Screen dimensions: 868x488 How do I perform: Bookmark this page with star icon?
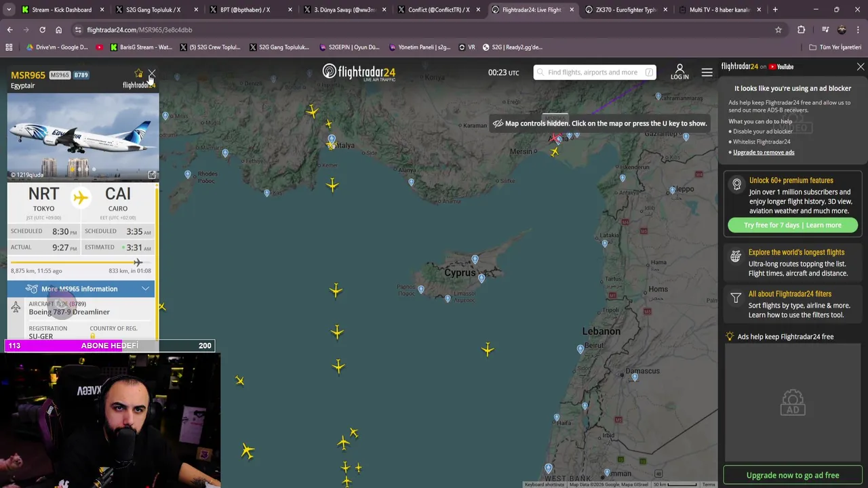[x=778, y=30]
